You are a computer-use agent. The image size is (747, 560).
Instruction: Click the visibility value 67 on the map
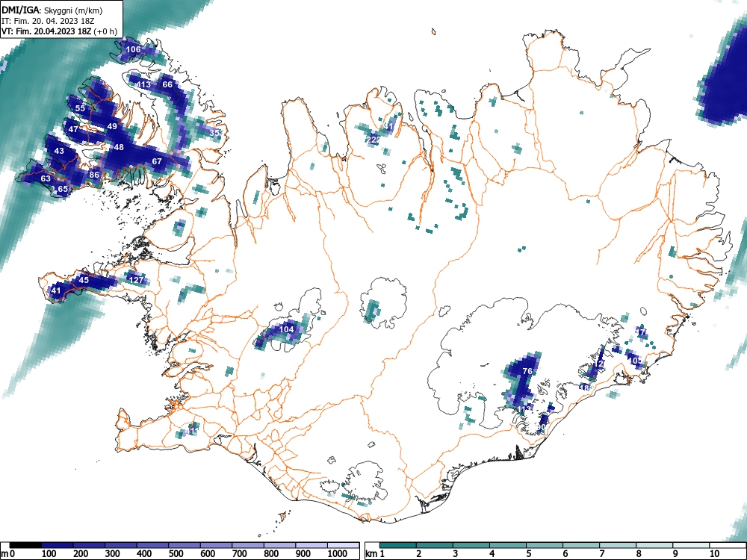pyautogui.click(x=157, y=161)
